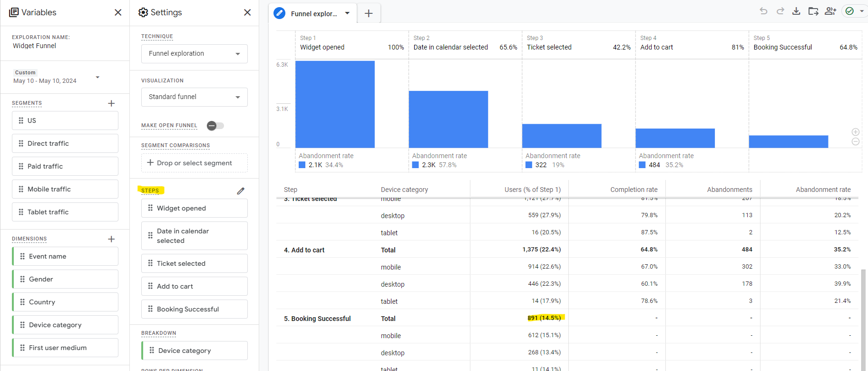Screen dimensions: 868x371
Task: Click the 1,375 (22.4%) users cell
Action: [x=541, y=250]
